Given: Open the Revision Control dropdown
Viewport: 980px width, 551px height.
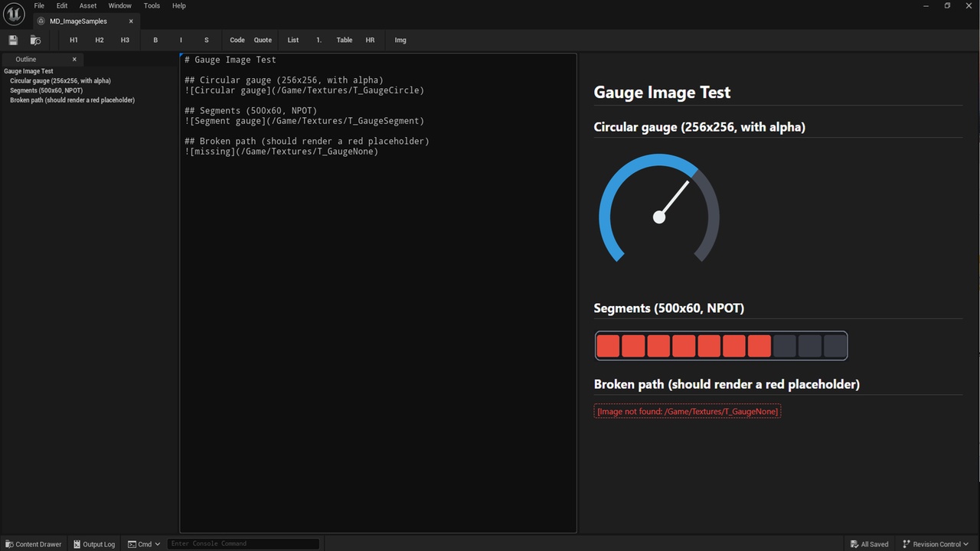Looking at the screenshot, I should click(936, 544).
